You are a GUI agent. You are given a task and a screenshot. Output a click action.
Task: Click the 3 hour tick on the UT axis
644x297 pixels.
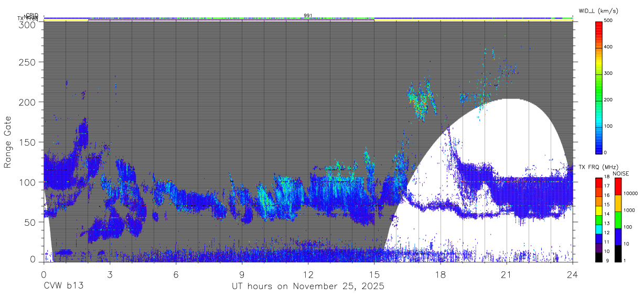(110, 274)
